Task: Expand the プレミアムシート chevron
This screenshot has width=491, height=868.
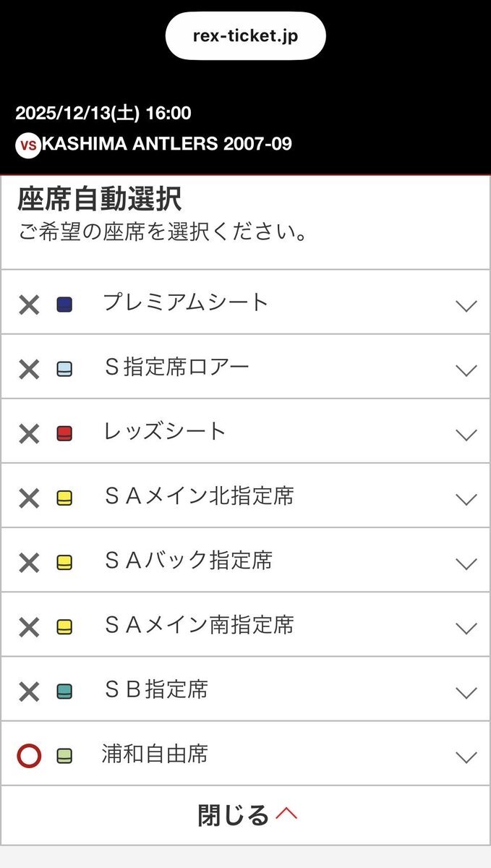Action: [x=466, y=306]
